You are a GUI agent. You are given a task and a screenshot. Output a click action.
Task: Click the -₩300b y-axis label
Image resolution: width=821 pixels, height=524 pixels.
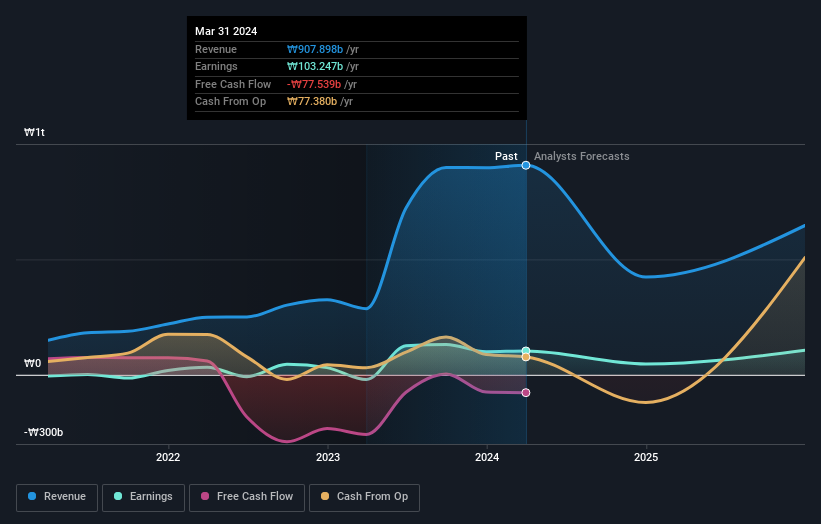43,432
